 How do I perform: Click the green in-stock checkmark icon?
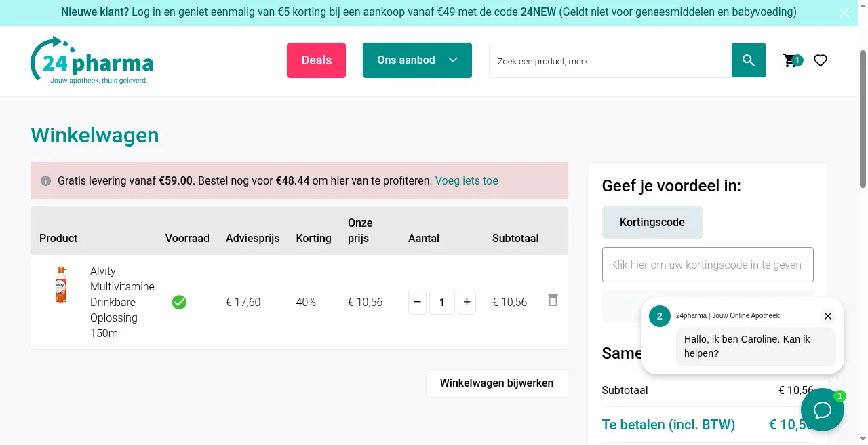click(x=179, y=302)
